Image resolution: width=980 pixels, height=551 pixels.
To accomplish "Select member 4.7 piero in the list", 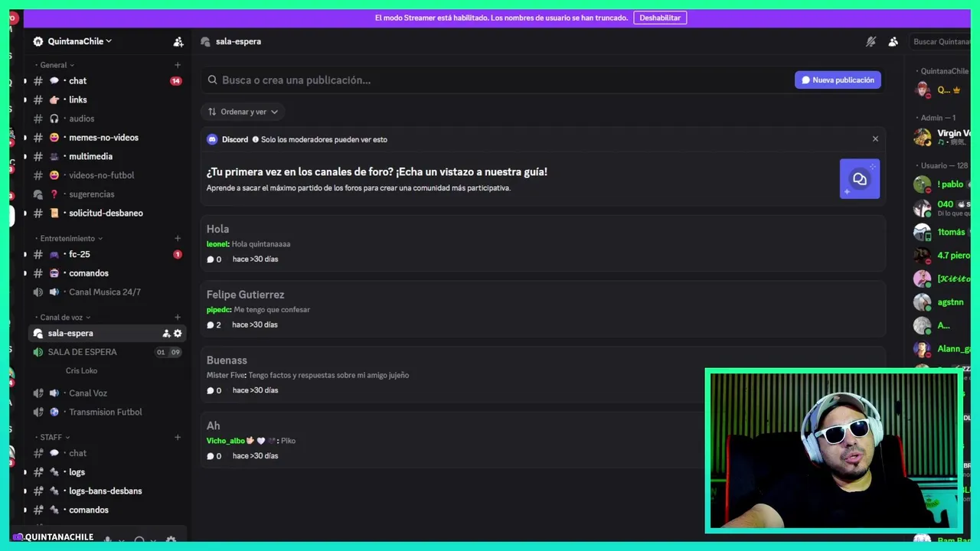I will tap(943, 256).
